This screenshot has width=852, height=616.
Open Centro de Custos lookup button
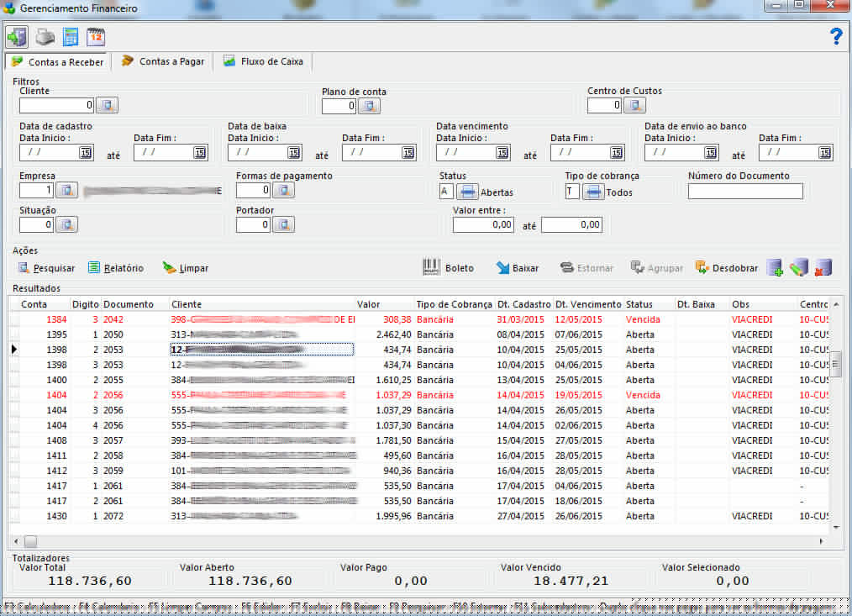click(x=634, y=105)
